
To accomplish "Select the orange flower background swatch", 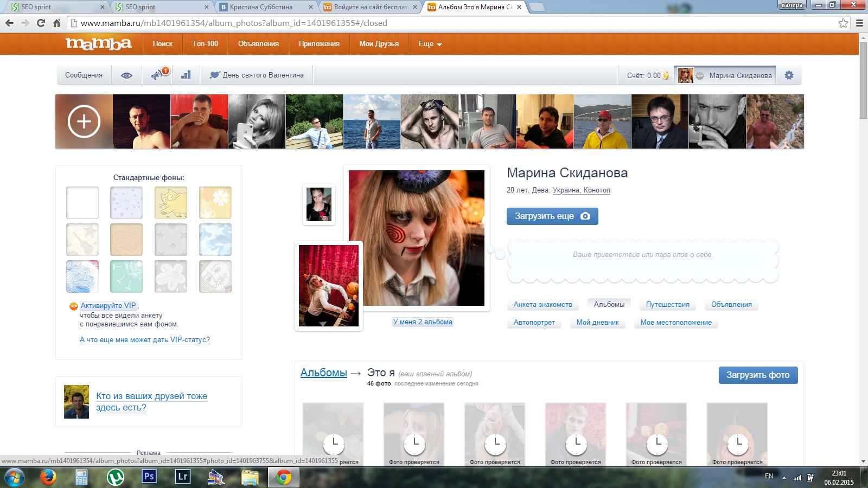I will 215,203.
